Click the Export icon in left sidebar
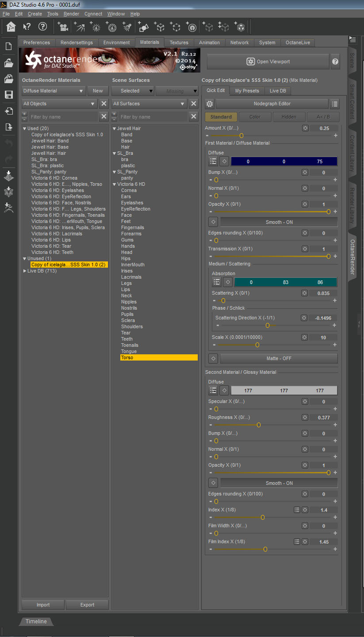This screenshot has width=364, height=637. 9,127
